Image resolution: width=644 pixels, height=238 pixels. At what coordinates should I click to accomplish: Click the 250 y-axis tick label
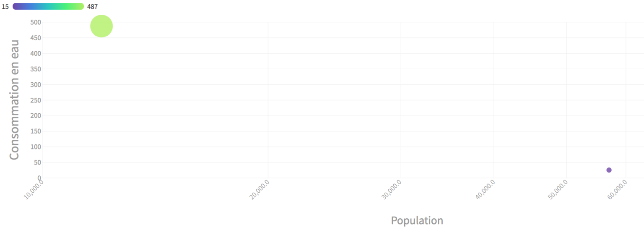pyautogui.click(x=35, y=100)
